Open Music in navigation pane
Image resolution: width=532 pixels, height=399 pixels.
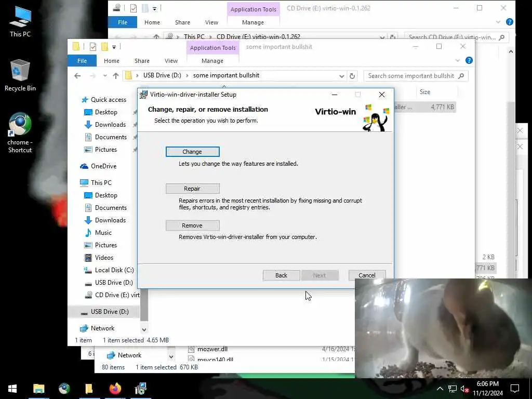tap(98, 232)
